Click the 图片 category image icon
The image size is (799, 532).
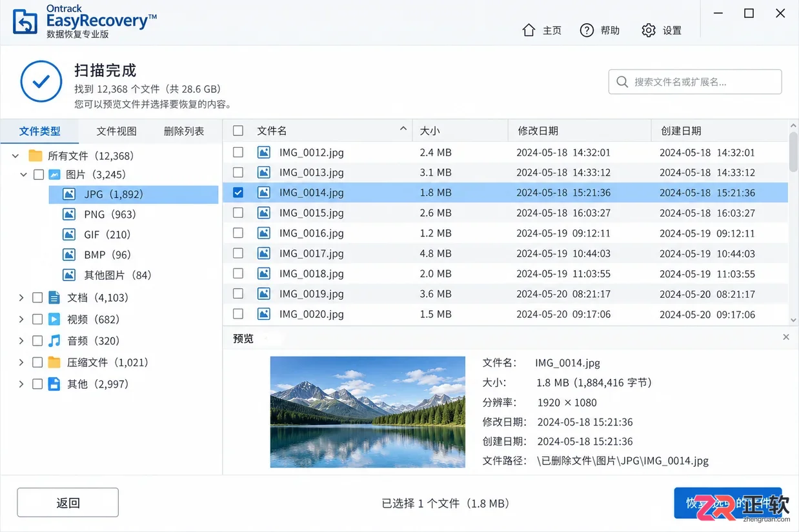point(55,175)
